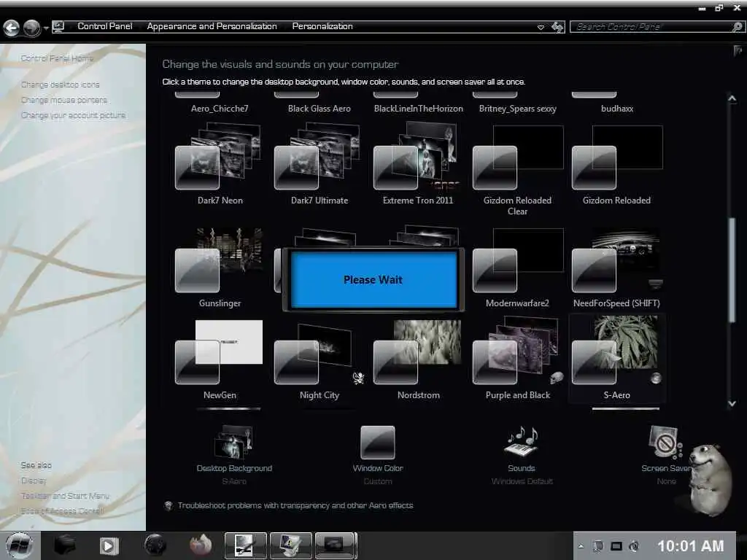This screenshot has width=747, height=560.
Task: Apply the Gunslinger theme
Action: (x=220, y=268)
